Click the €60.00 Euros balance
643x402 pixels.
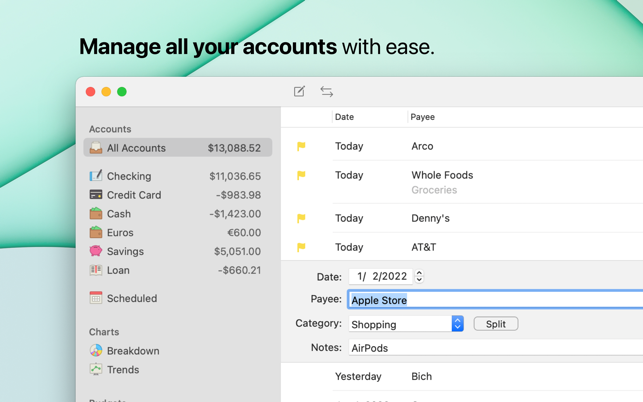244,233
